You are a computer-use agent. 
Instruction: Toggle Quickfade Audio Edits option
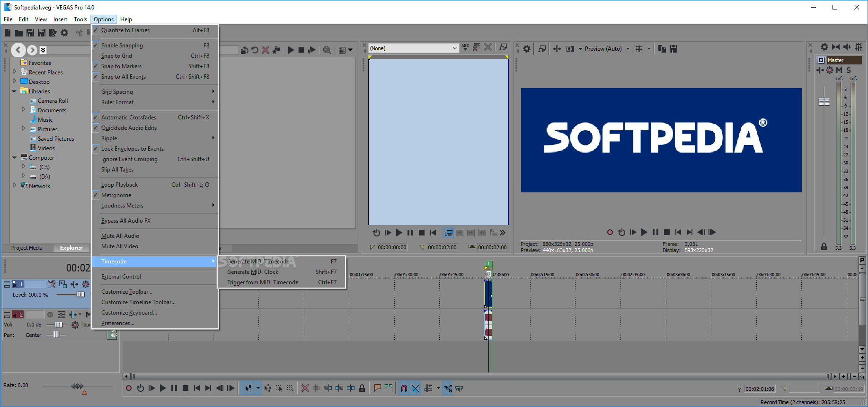click(155, 128)
